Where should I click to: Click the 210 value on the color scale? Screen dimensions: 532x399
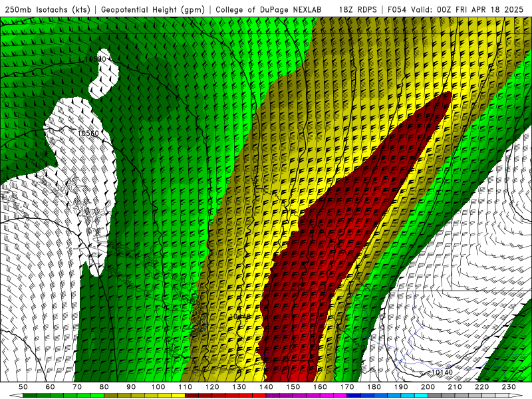[x=455, y=387]
